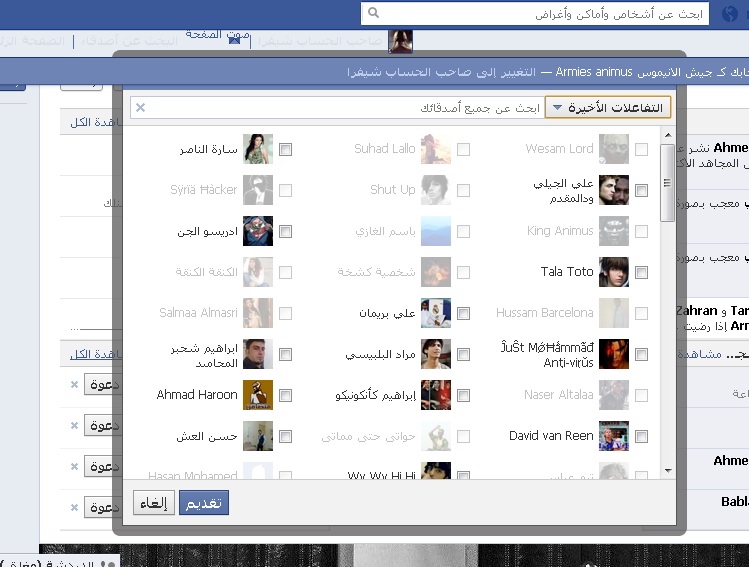Click the account avatar in page header
The image size is (749, 567).
400,41
